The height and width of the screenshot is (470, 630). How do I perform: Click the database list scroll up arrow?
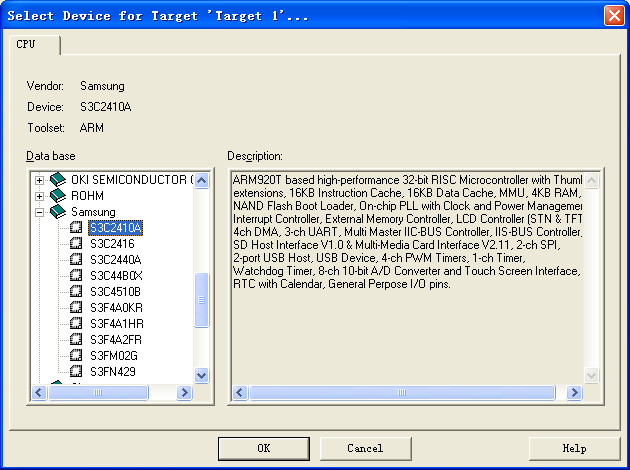(201, 180)
